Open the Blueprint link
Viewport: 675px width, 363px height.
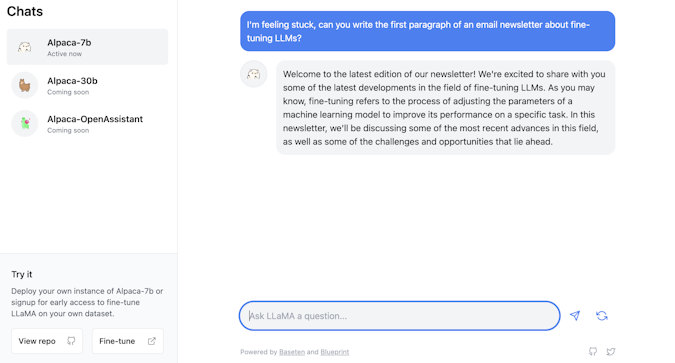click(x=334, y=352)
